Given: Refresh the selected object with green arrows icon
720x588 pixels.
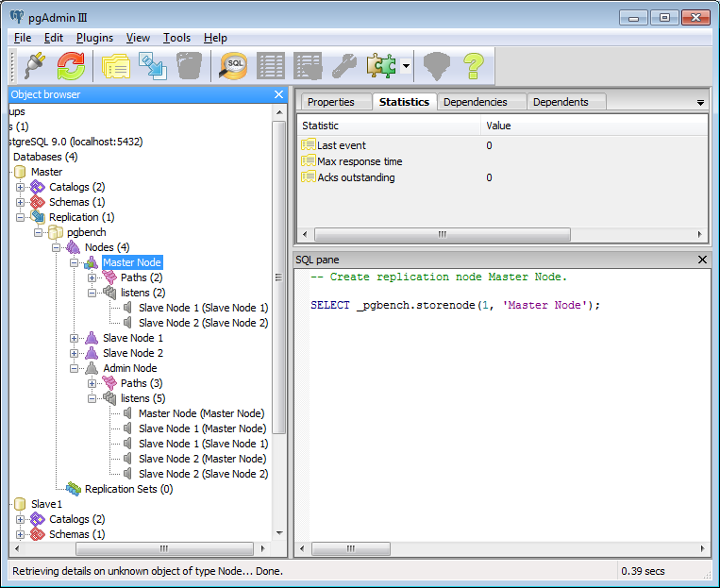Looking at the screenshot, I should (71, 66).
